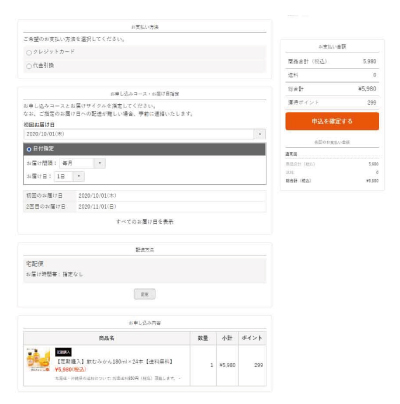Click the black 定期購入 badge on product
This screenshot has height=404, width=400.
point(63,352)
